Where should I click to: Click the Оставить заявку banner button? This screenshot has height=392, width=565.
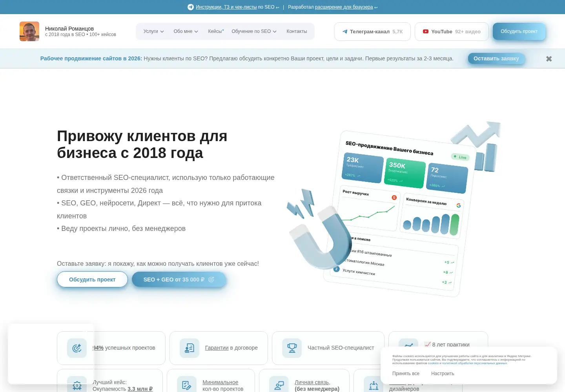click(x=496, y=58)
